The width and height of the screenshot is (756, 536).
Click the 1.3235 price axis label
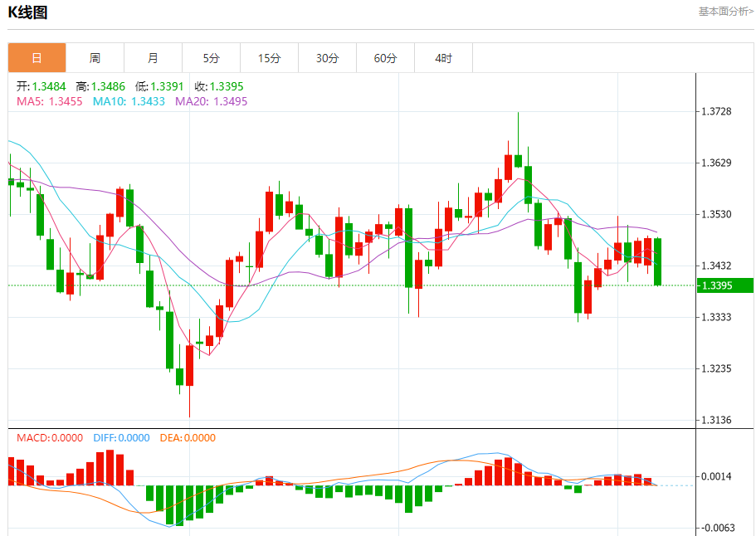pyautogui.click(x=716, y=368)
